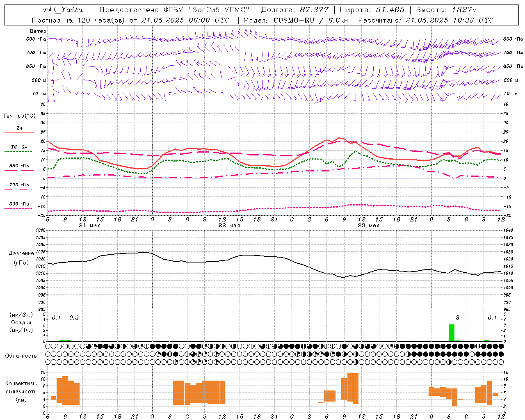Click the 21 мая date label
The width and height of the screenshot is (525, 420).
coord(89,226)
